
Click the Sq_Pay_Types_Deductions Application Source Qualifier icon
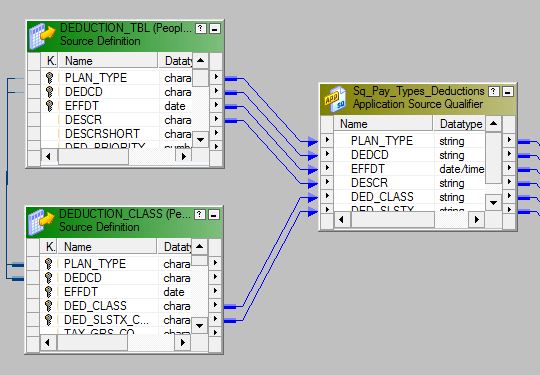pos(335,99)
